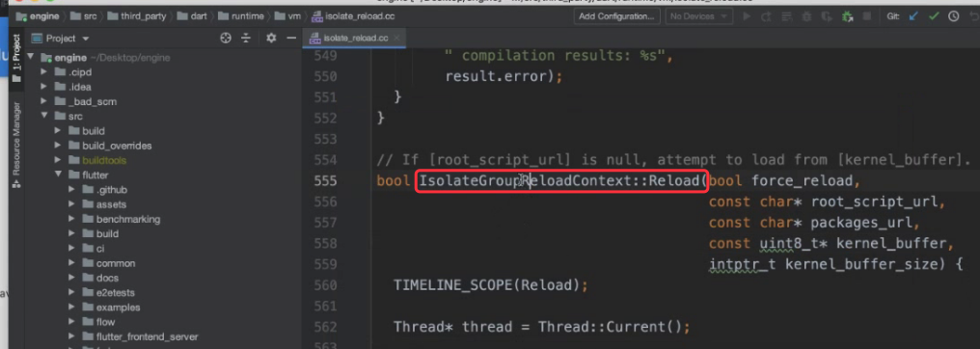Image resolution: width=980 pixels, height=349 pixels.
Task: Select the flutter_frontend_server folder
Action: click(x=147, y=336)
